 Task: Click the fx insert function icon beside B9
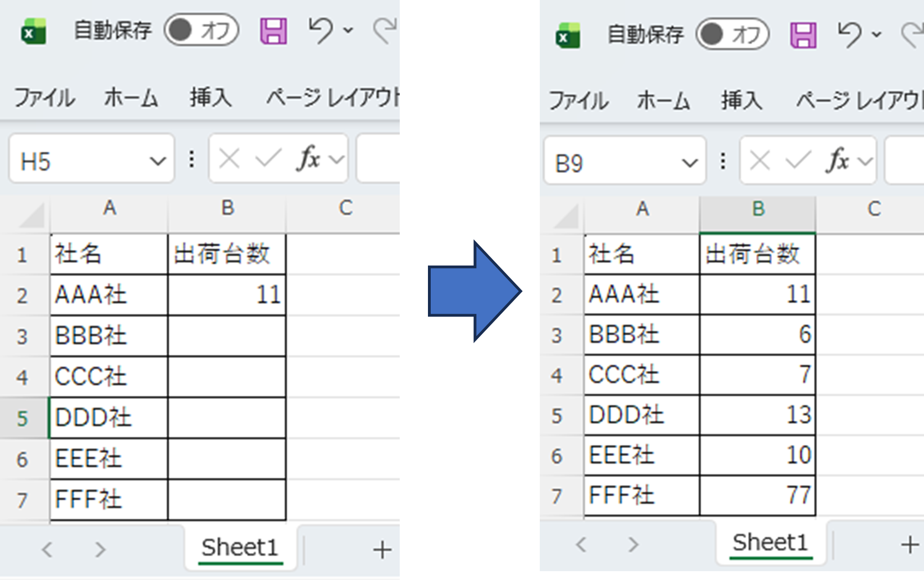tap(838, 161)
